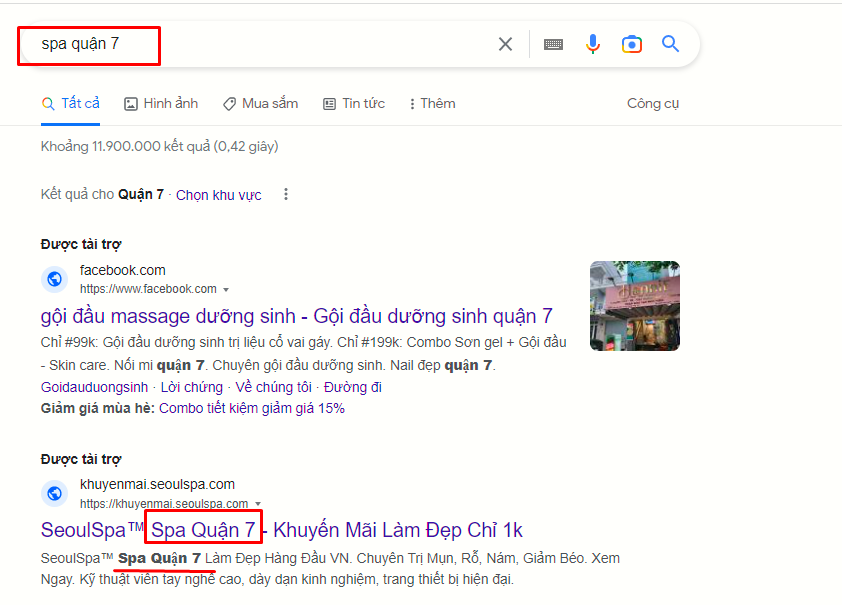This screenshot has width=842, height=605.
Task: Click the Chọn khu vực link
Action: [x=219, y=195]
